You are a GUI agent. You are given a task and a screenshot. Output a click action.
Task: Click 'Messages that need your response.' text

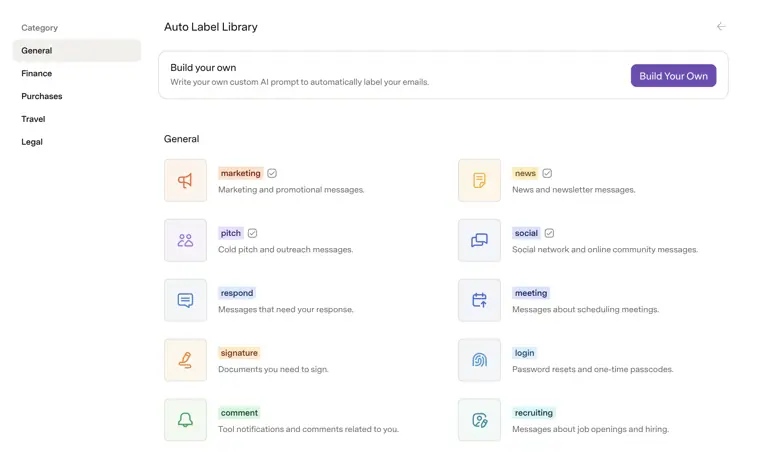point(285,310)
